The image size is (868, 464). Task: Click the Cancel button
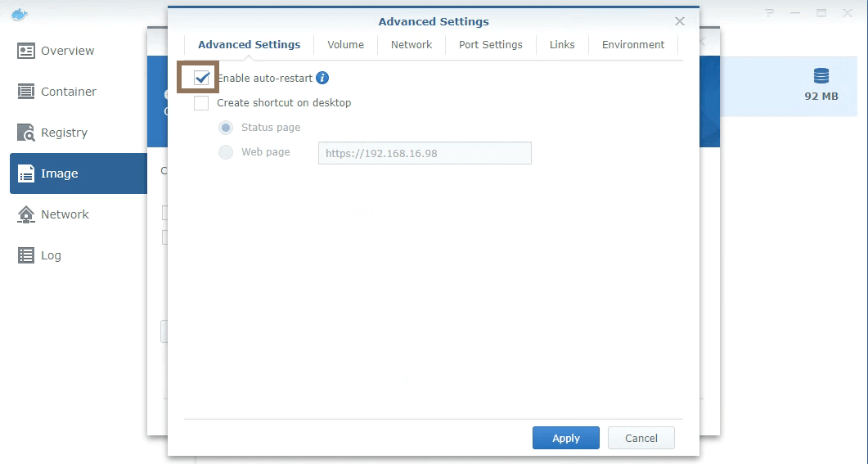(x=641, y=438)
